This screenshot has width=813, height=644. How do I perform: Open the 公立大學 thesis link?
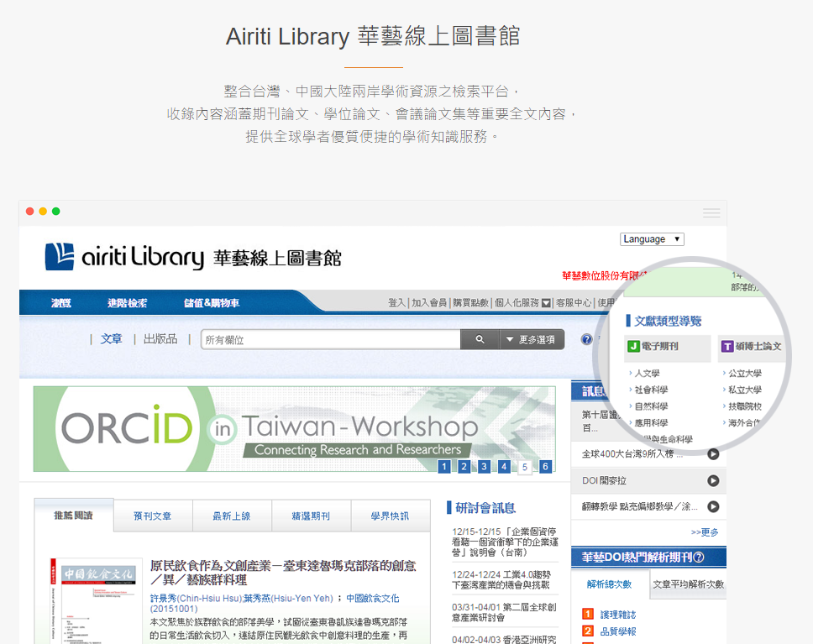745,374
